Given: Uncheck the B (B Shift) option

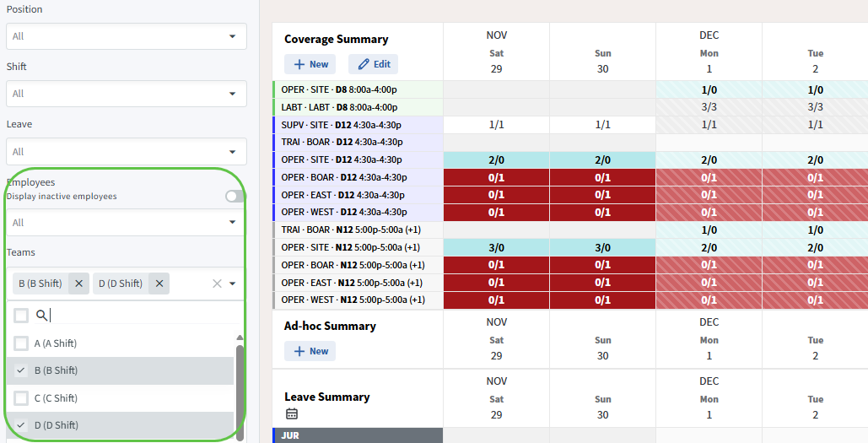Looking at the screenshot, I should 22,370.
